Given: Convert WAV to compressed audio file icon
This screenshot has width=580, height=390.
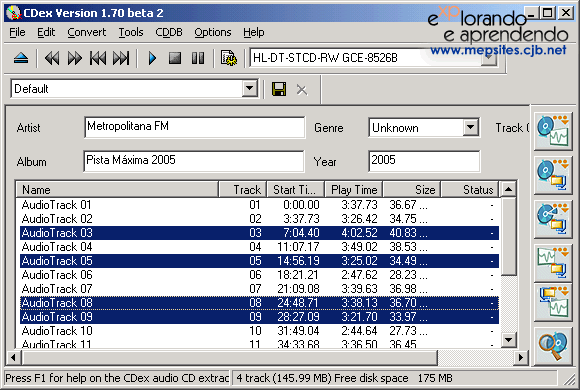Looking at the screenshot, I should [x=553, y=262].
